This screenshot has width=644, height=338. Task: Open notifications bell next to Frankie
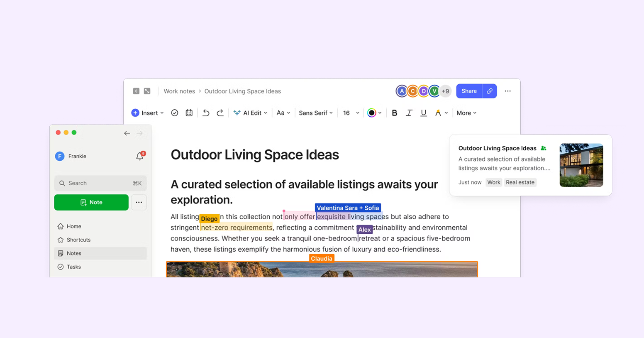click(x=140, y=156)
